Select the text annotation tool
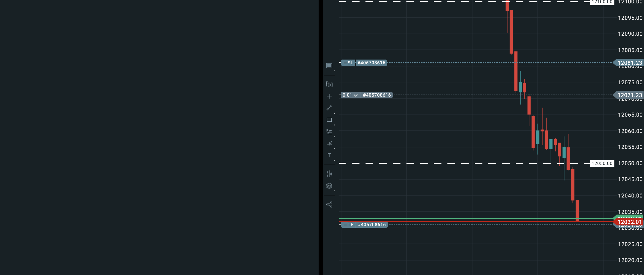Screen dimensions: 644x275 [x=329, y=155]
